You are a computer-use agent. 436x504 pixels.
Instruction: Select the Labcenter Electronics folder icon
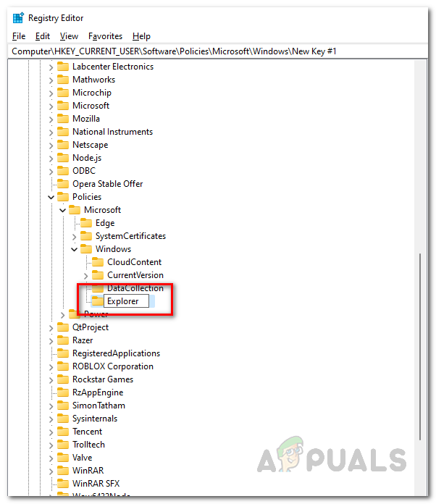tap(63, 67)
